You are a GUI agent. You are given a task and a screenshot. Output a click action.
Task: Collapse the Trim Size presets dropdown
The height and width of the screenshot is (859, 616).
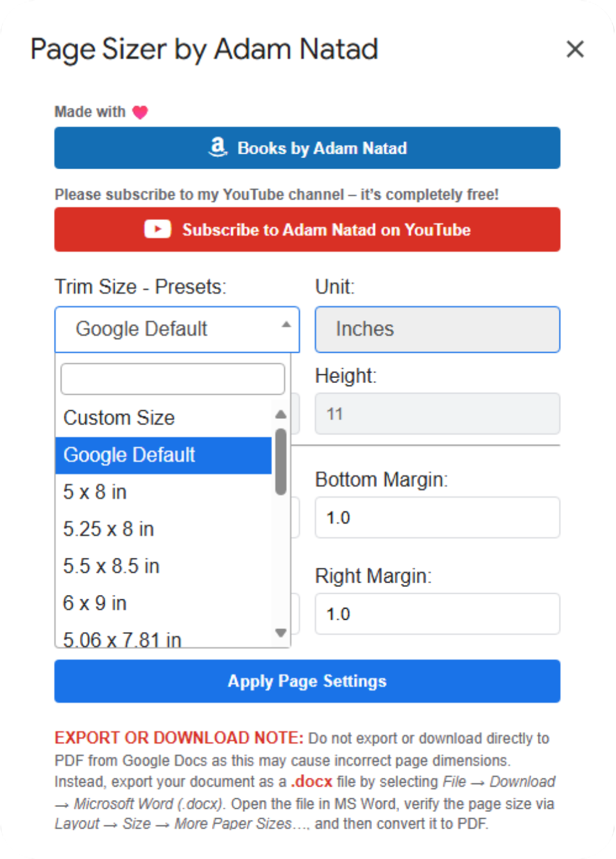pyautogui.click(x=286, y=325)
